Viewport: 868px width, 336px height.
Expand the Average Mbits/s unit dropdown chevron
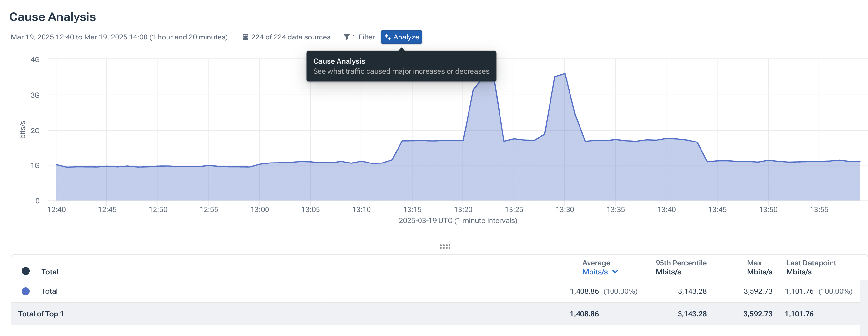point(615,272)
